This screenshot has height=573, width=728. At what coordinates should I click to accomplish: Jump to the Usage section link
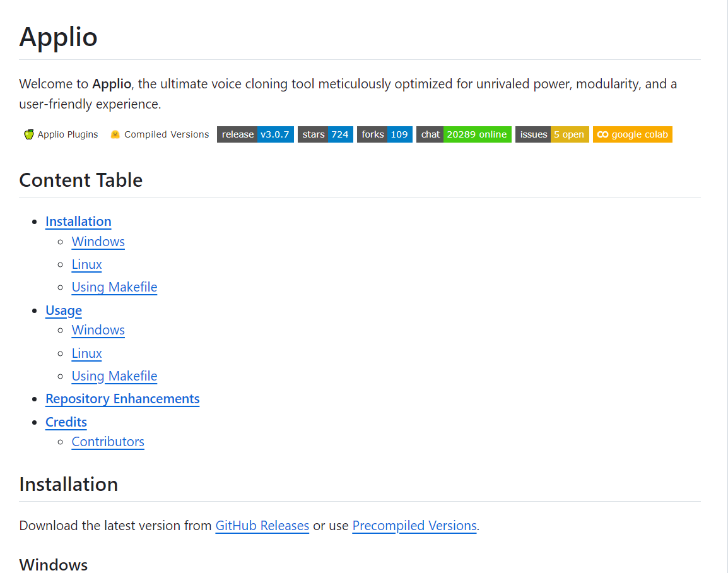coord(64,310)
